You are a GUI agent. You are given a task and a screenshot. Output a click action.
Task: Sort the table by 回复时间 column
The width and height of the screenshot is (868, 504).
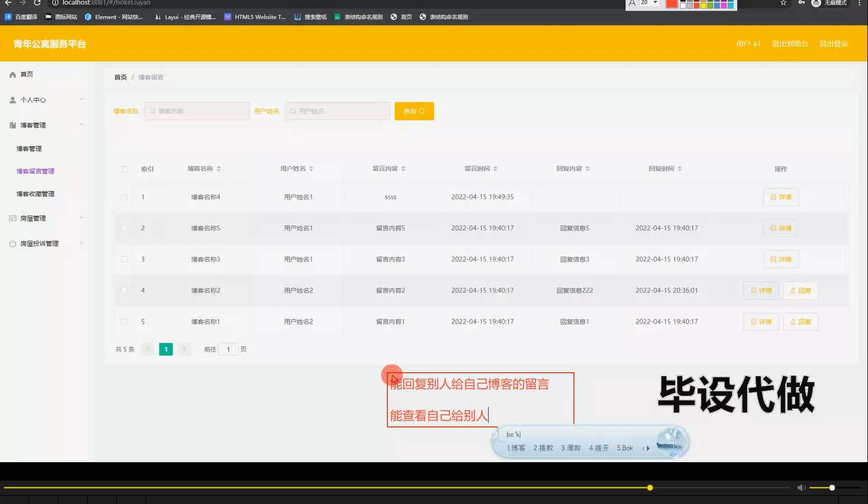pyautogui.click(x=680, y=169)
